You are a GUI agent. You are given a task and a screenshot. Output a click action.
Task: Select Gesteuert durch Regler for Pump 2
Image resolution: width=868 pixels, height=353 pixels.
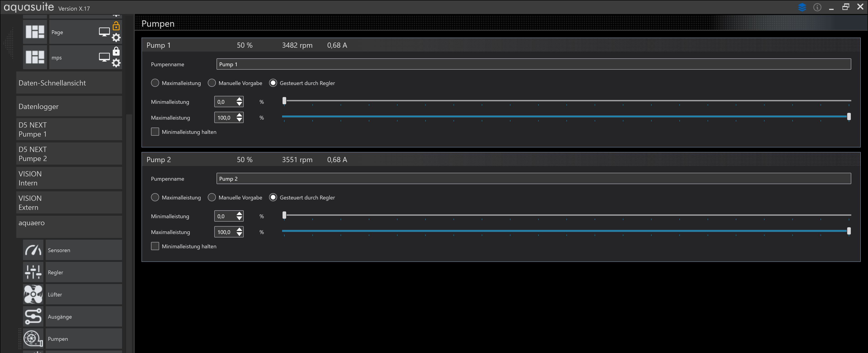273,197
